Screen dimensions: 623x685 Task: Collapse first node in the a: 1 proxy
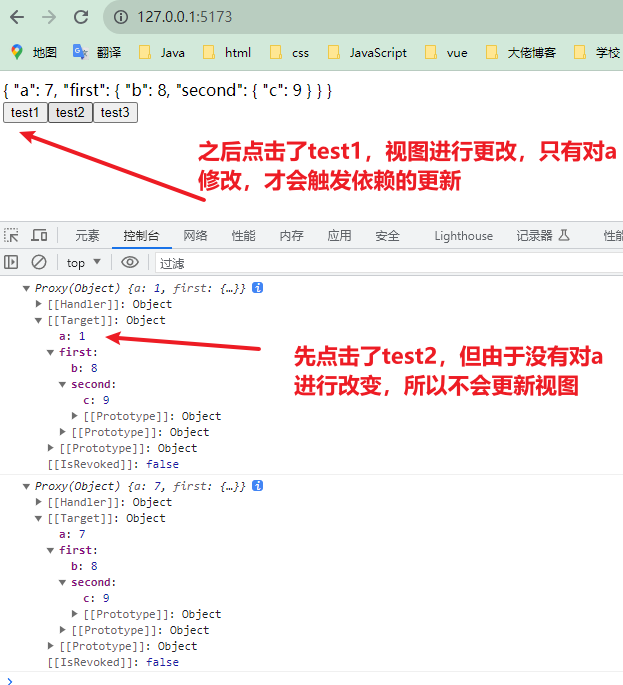[x=51, y=352]
